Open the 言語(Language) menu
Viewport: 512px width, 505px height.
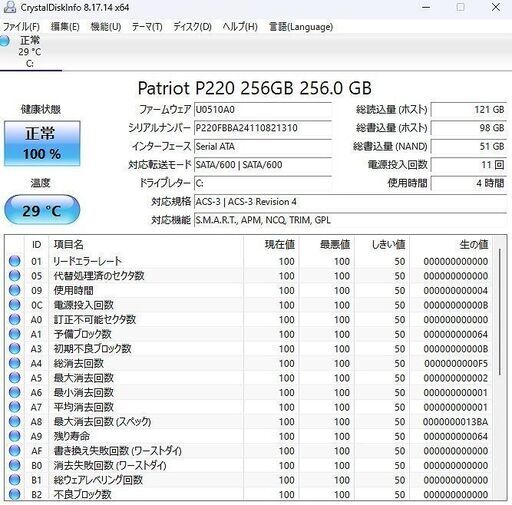[301, 27]
